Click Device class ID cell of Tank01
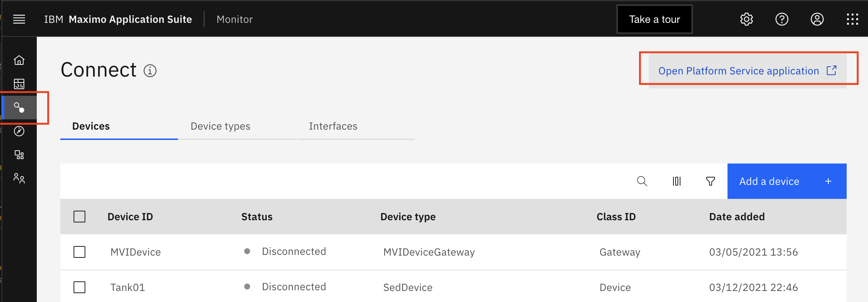 point(615,287)
